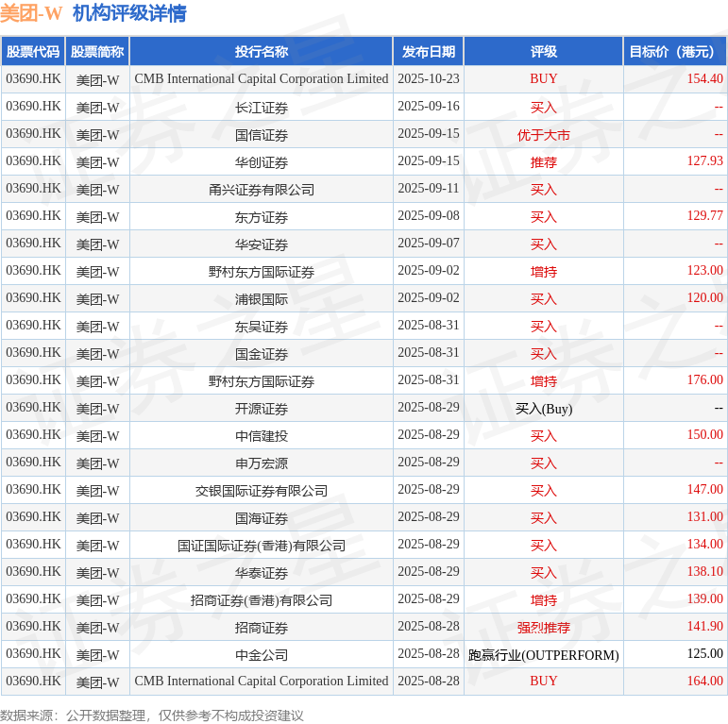This screenshot has width=728, height=724.
Task: Select the 浦银国际 cell
Action: (x=262, y=299)
